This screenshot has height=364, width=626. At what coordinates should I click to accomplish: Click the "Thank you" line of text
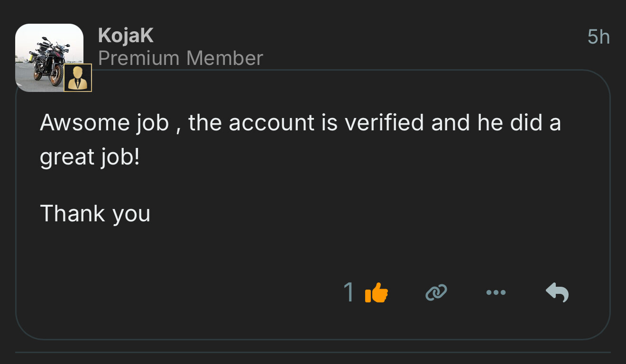(95, 213)
